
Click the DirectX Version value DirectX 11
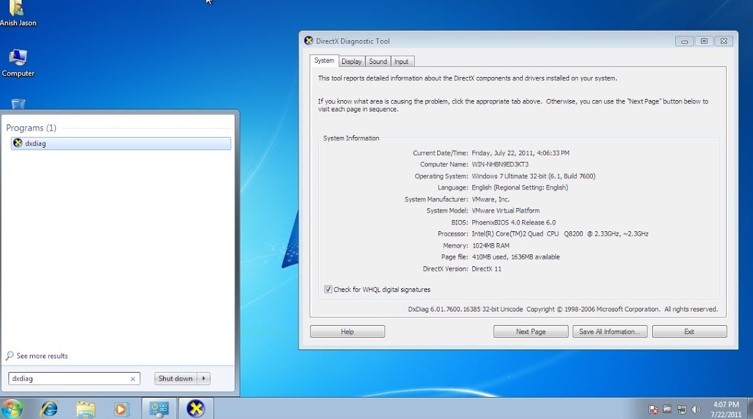pyautogui.click(x=486, y=269)
